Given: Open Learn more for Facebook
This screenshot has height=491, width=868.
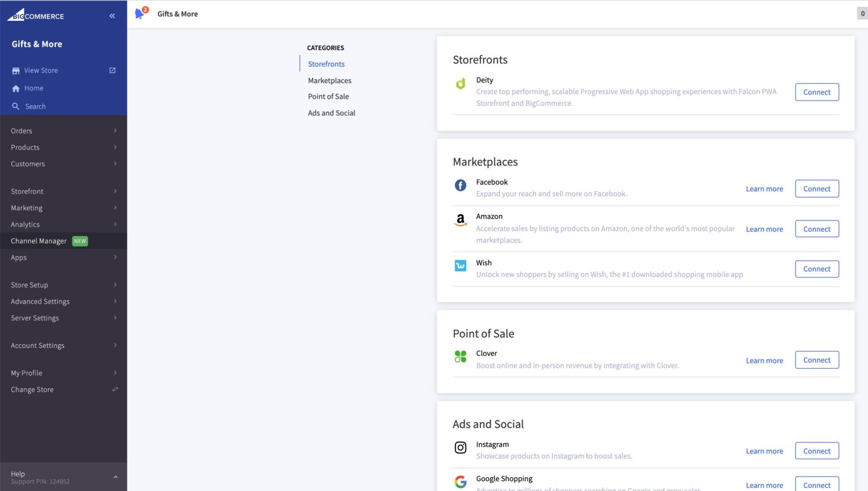Looking at the screenshot, I should tap(764, 189).
